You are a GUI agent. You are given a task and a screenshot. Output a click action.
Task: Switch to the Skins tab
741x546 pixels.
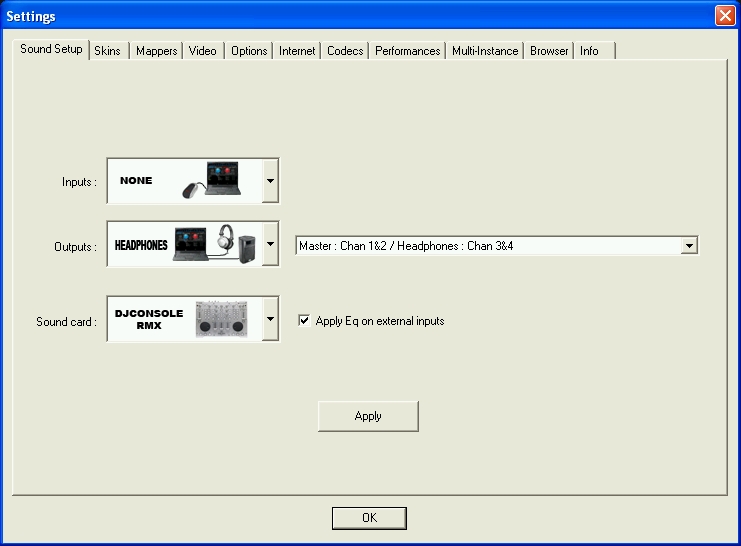click(108, 51)
